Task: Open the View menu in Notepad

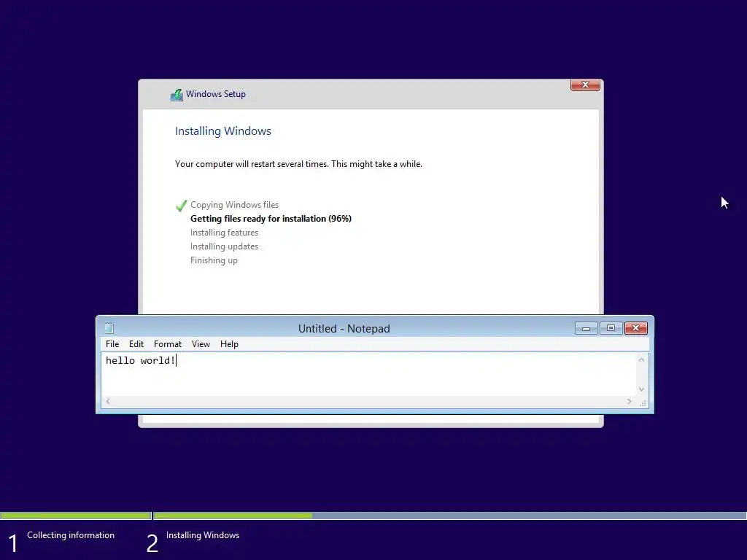Action: 201,344
